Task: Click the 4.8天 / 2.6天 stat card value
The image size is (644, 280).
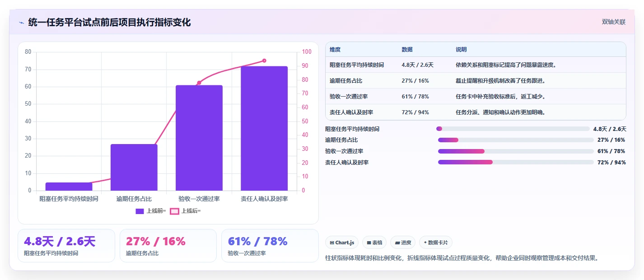Action: click(60, 242)
